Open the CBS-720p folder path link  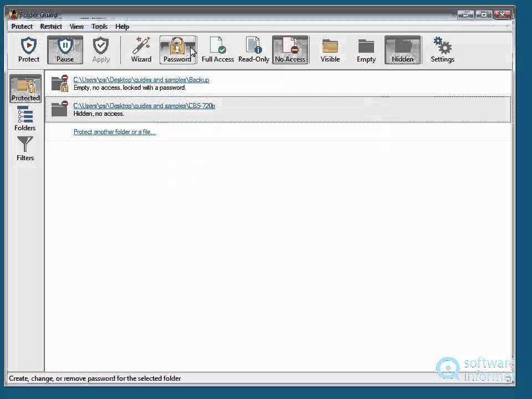tap(144, 106)
